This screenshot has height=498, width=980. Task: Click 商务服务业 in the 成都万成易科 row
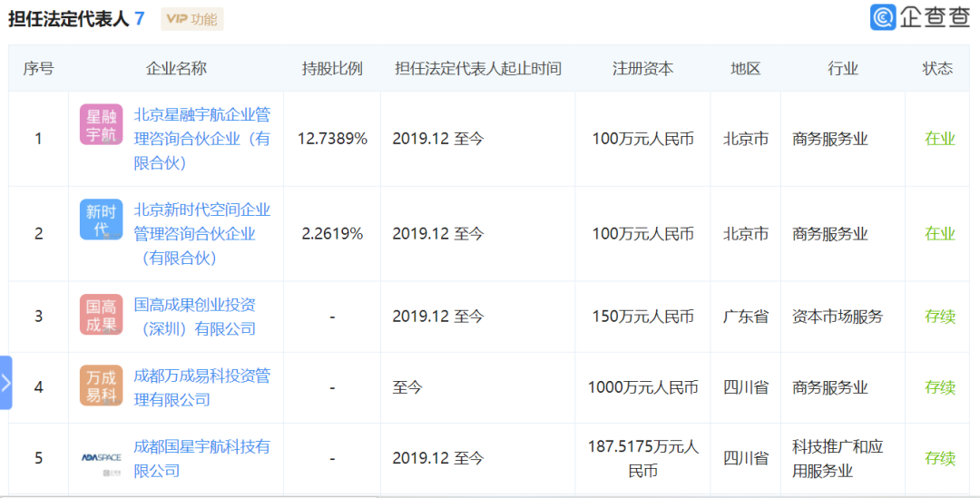830,387
